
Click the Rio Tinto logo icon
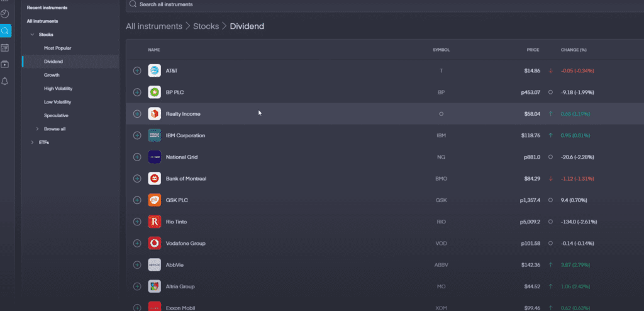pyautogui.click(x=155, y=222)
